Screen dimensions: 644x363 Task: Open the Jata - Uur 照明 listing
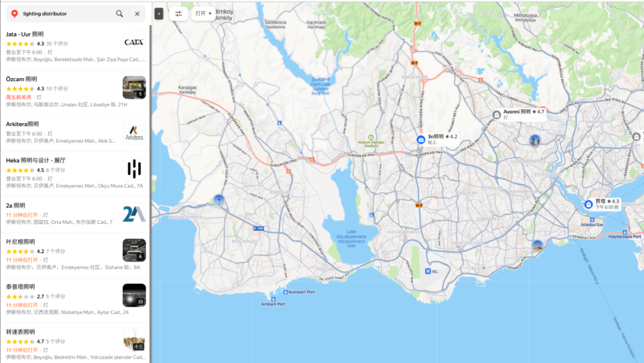pos(25,35)
